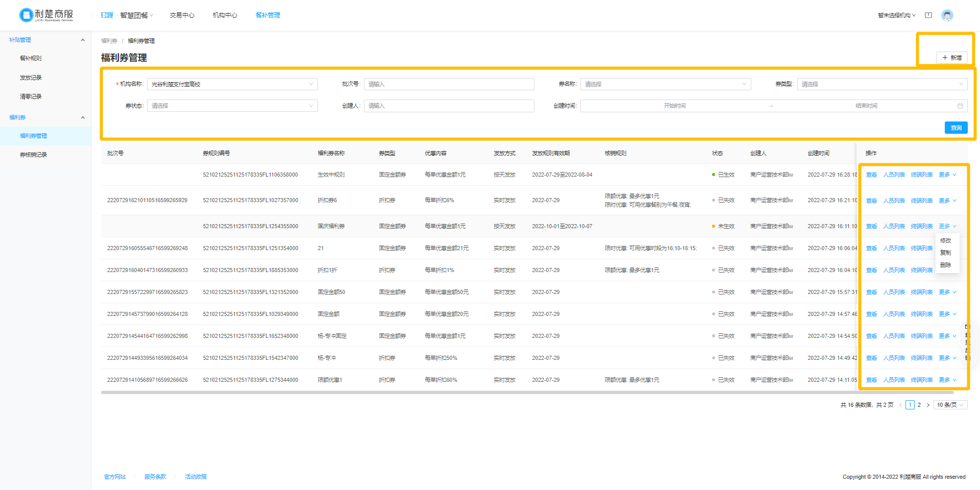The image size is (980, 490).
Task: Choose 复制 in the 更多 popup menu
Action: coord(946,253)
